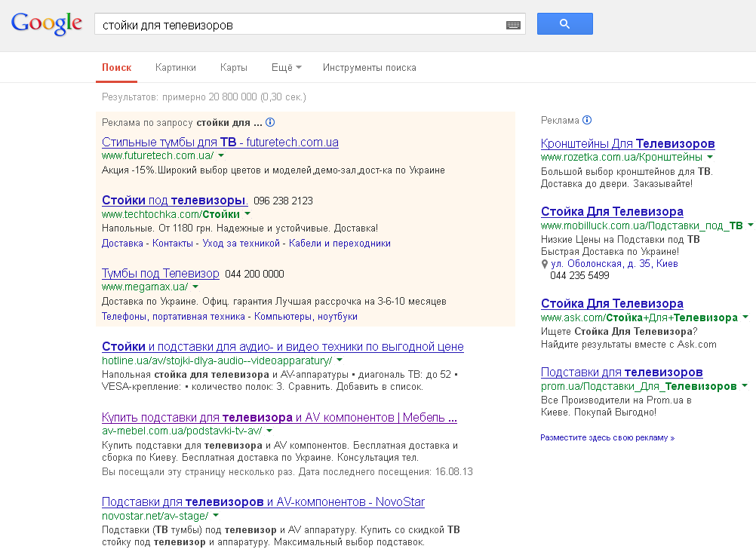Click address link 'ул. Оболонская, д. 35, Киев'
The width and height of the screenshot is (756, 549).
click(615, 264)
